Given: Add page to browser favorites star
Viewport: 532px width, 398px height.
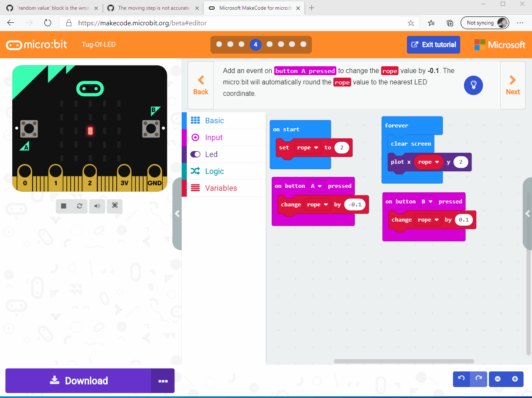Looking at the screenshot, I should (411, 23).
